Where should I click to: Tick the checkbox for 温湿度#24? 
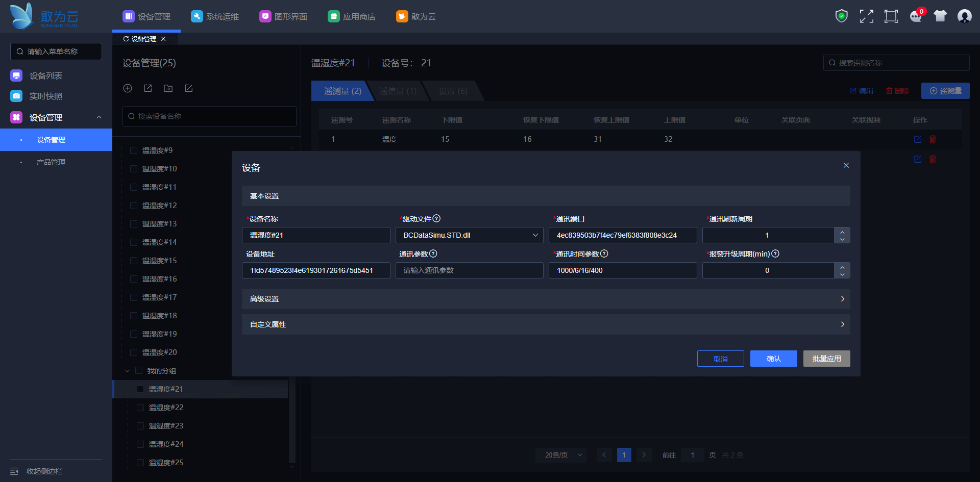click(x=140, y=444)
